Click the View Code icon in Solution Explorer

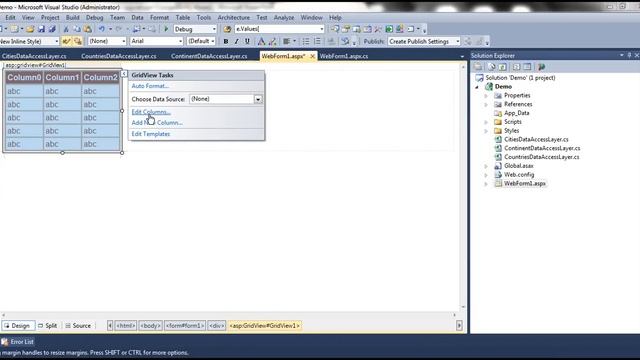[x=516, y=67]
